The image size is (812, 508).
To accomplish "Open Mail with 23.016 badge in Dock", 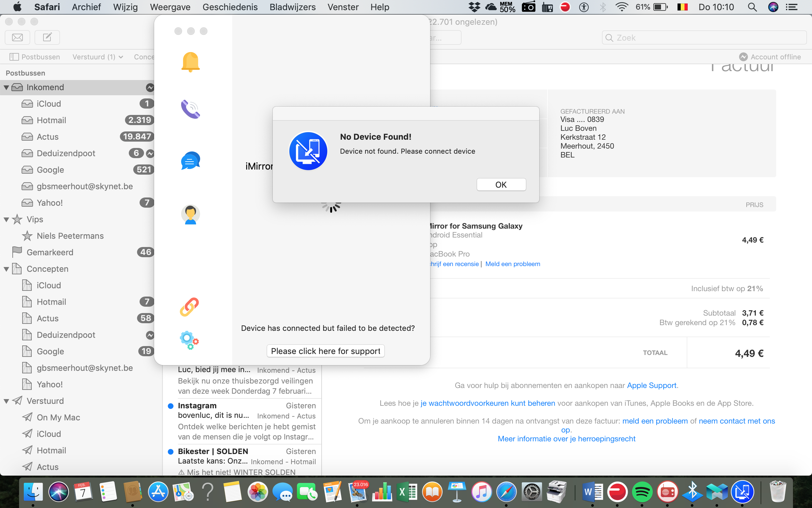I will [357, 491].
